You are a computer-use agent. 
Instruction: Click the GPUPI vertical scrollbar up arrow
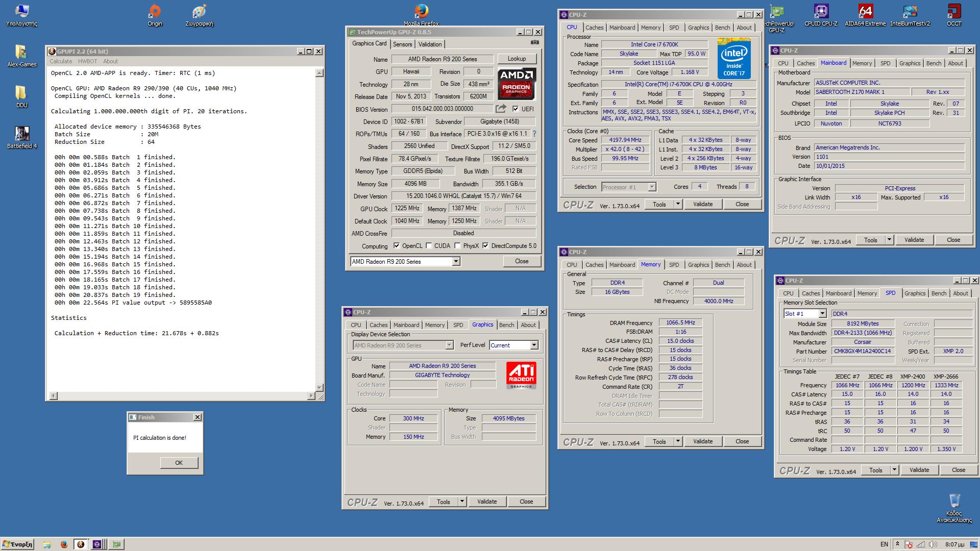pyautogui.click(x=320, y=73)
